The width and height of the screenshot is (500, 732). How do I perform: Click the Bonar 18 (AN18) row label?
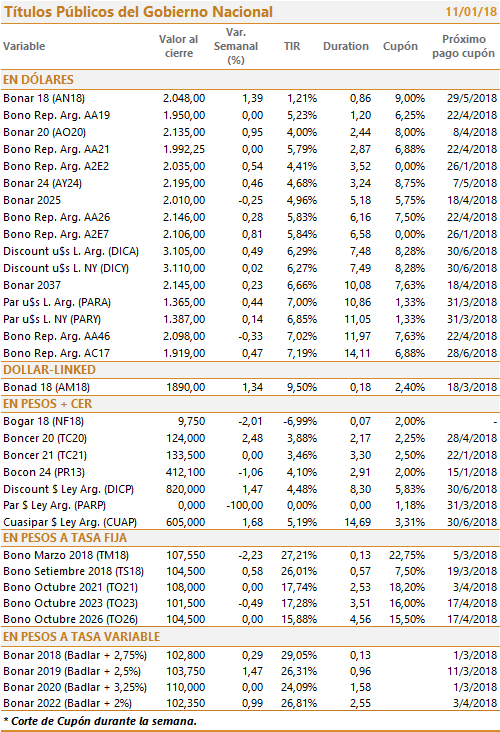click(44, 99)
